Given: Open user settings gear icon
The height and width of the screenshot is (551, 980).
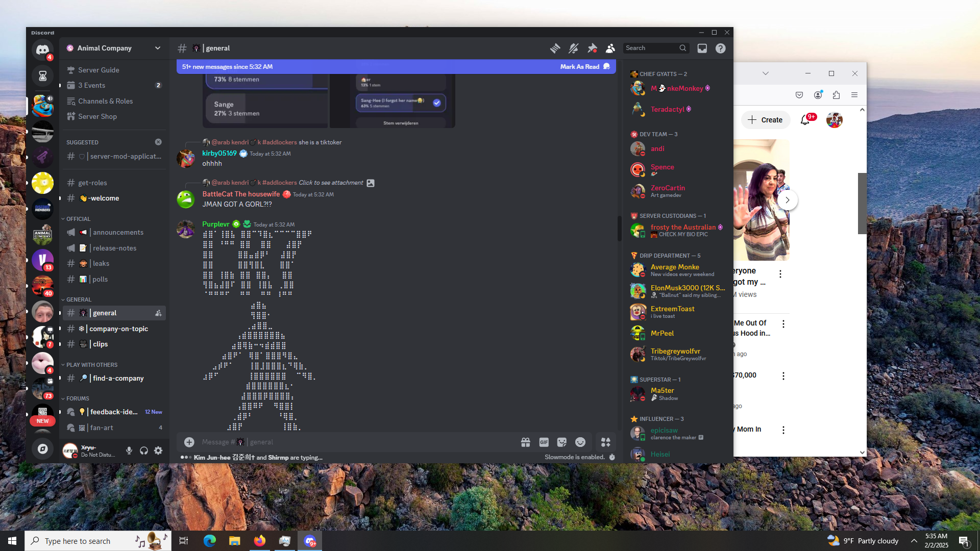Looking at the screenshot, I should point(158,450).
